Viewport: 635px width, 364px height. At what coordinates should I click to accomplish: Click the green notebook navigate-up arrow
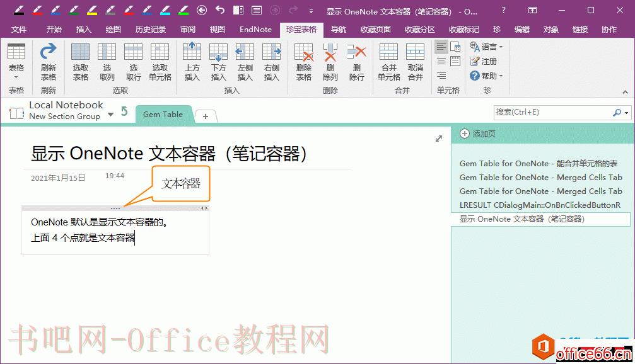(x=124, y=111)
